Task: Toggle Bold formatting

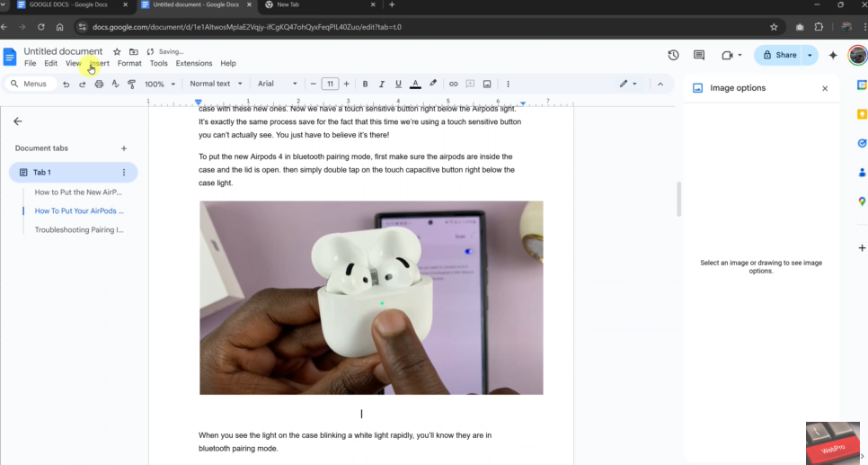Action: [x=365, y=85]
